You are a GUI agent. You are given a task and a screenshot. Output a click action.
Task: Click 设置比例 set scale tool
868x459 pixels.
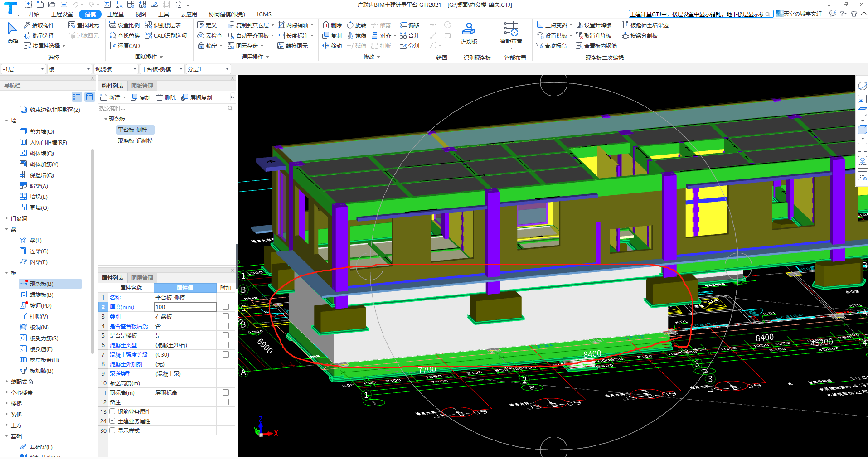click(x=125, y=25)
